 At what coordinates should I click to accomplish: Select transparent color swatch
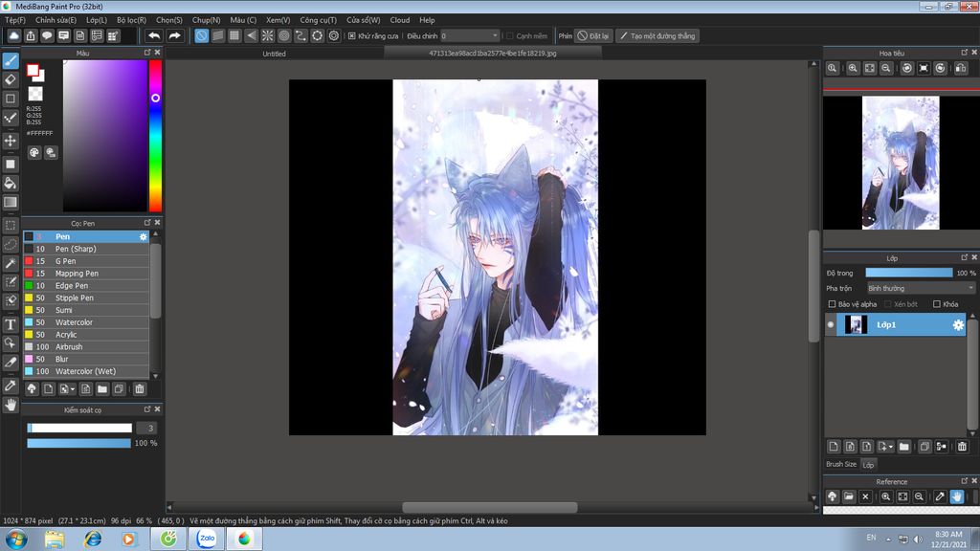tap(35, 94)
